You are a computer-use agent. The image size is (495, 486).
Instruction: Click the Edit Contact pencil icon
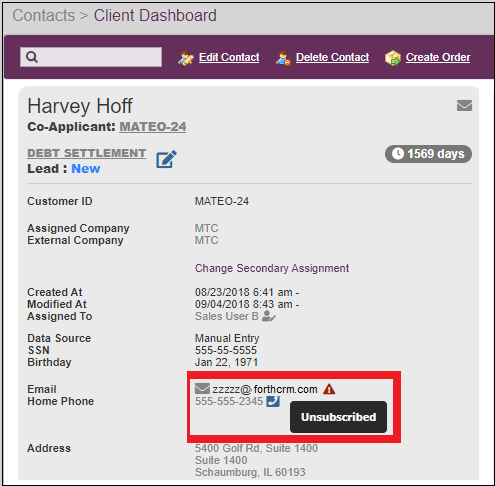186,58
